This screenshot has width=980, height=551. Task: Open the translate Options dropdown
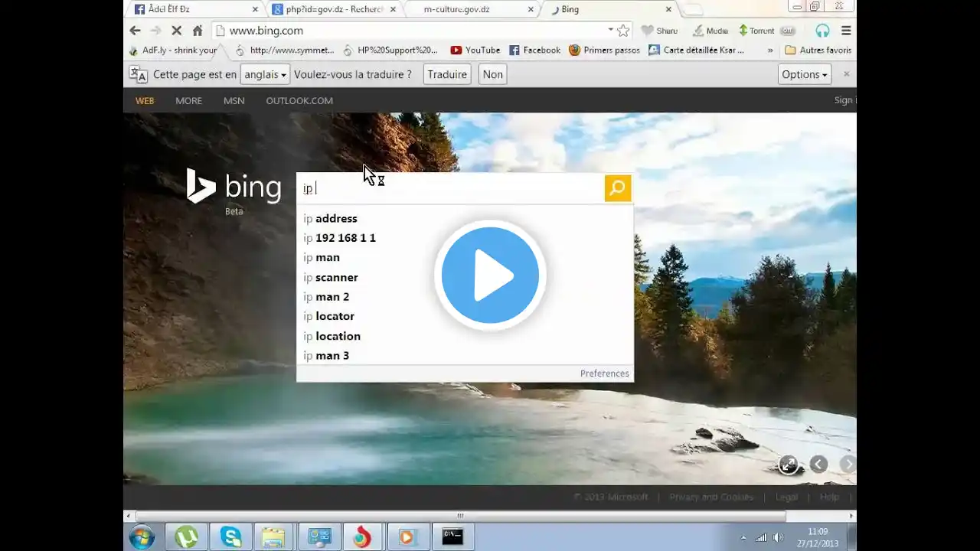[x=805, y=74]
